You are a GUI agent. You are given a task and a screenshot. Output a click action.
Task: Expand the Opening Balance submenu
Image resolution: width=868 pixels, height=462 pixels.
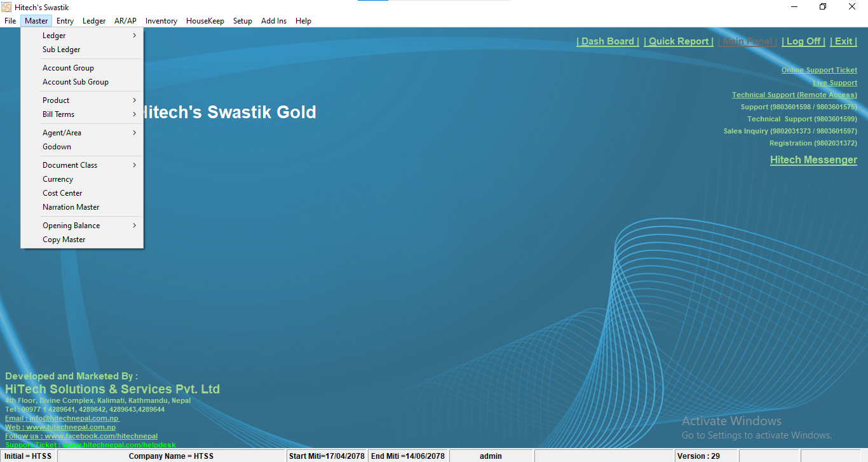[71, 226]
